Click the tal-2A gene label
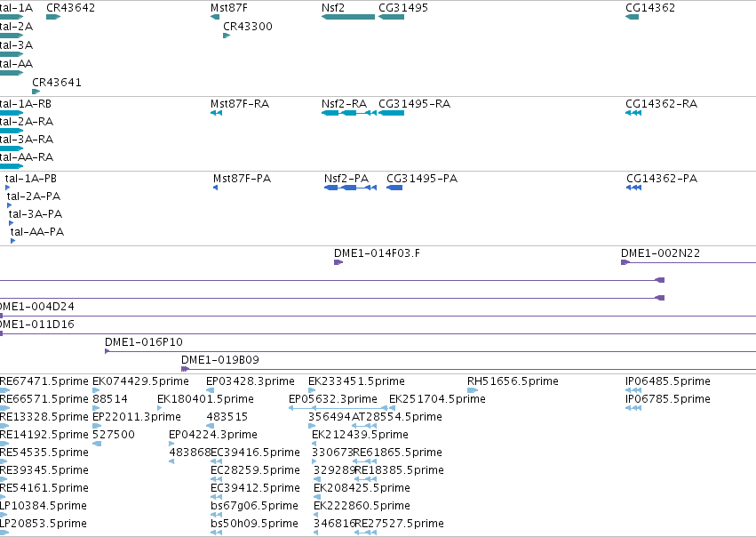 [16, 27]
